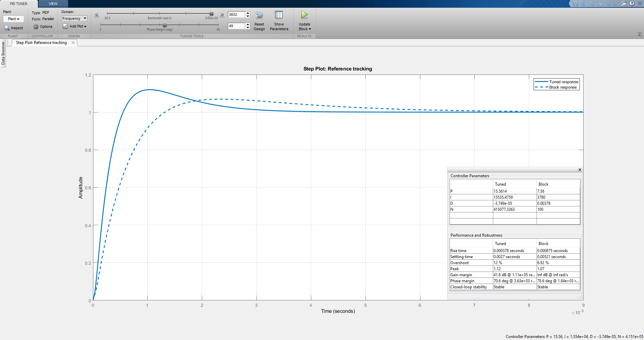Click the bandwidth value field showing 3632

pos(236,14)
